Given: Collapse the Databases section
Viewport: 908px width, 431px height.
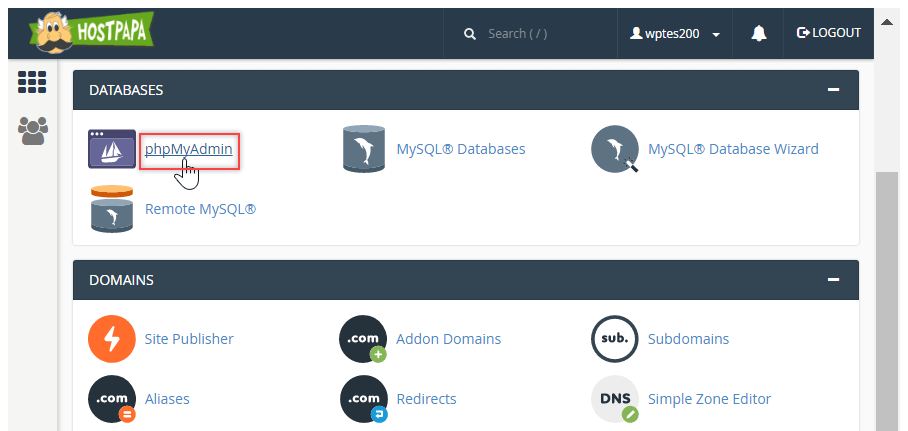Looking at the screenshot, I should click(833, 90).
